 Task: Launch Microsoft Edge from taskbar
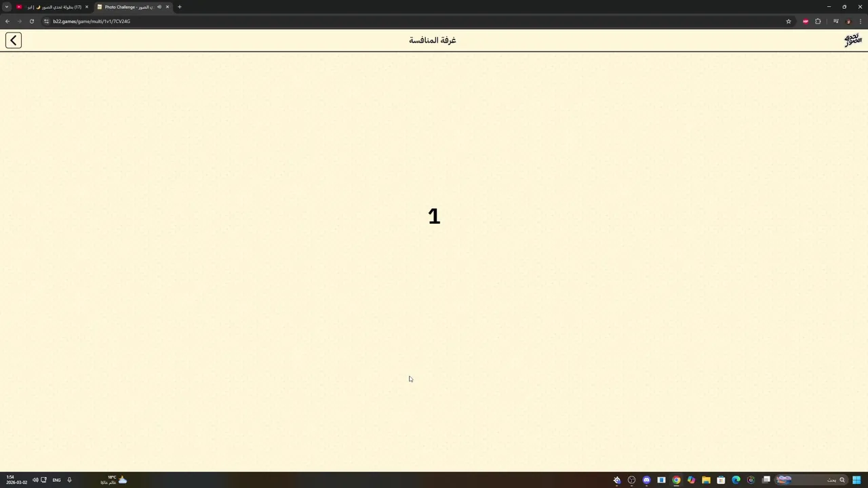click(x=736, y=480)
